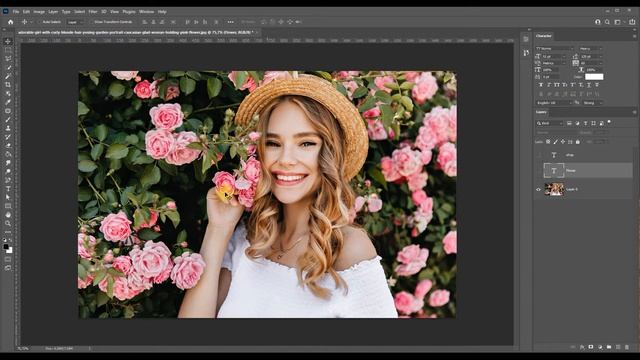Viewport: 640px width, 360px height.
Task: Click the Share icon at top right
Action: (632, 22)
